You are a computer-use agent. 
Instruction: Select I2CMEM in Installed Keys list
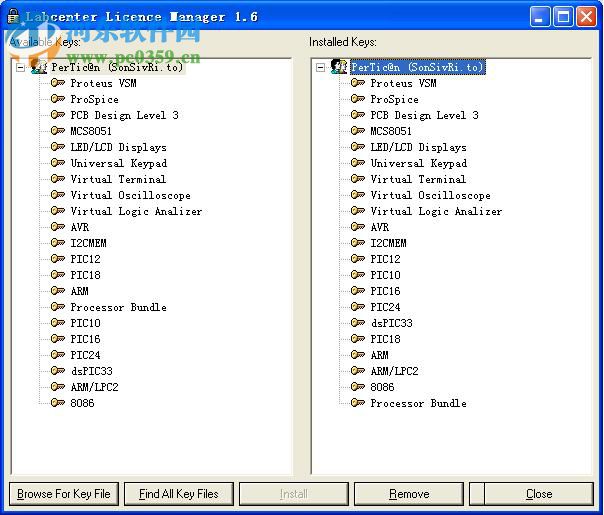tap(388, 243)
